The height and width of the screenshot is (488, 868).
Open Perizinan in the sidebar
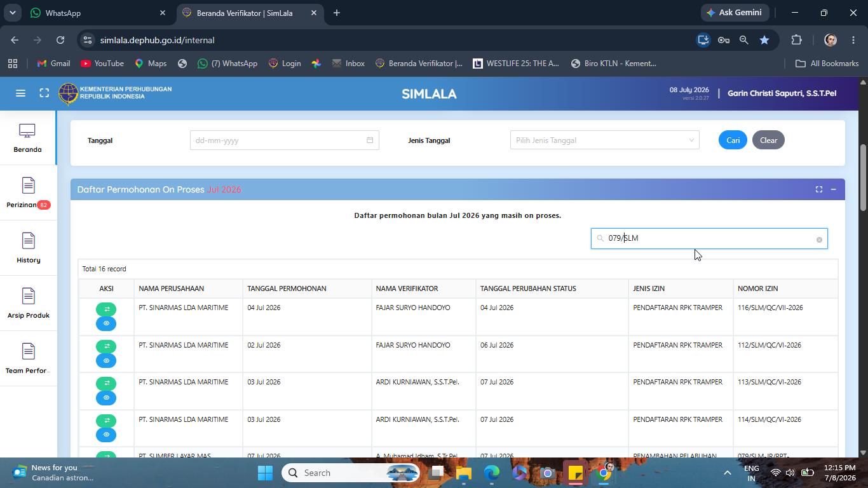pyautogui.click(x=28, y=194)
